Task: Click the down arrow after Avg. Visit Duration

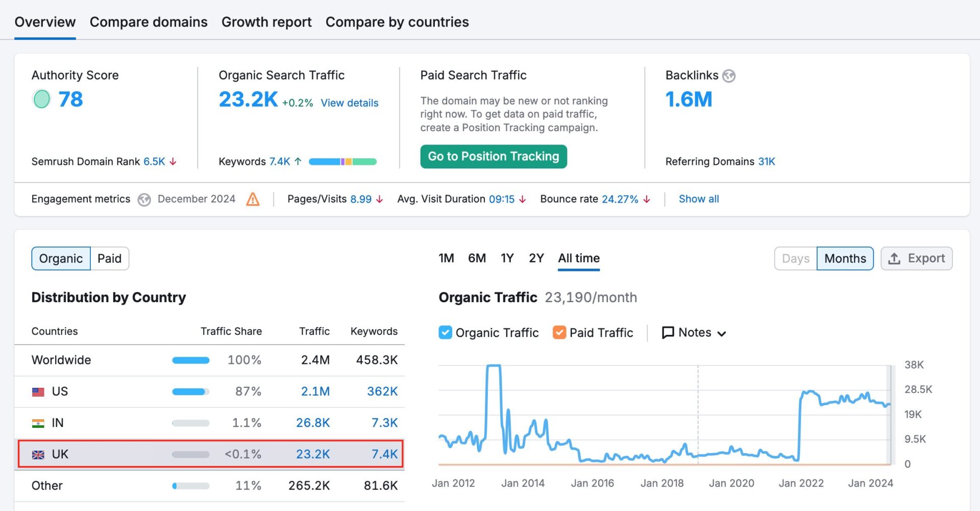Action: 523,199
